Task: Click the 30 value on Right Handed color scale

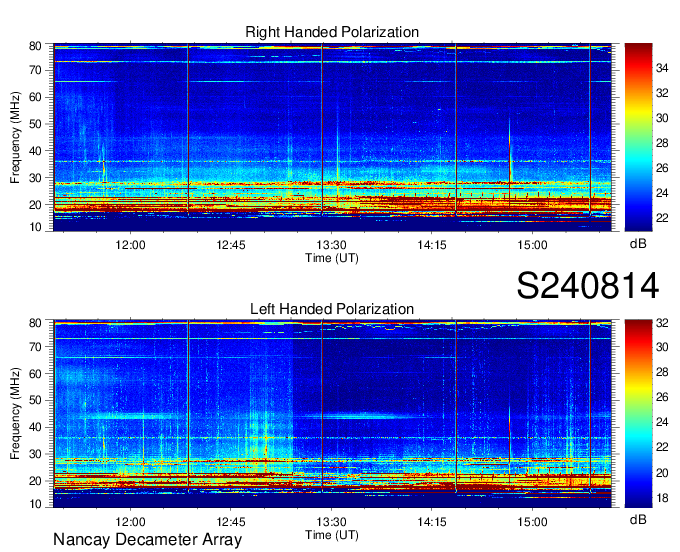Action: tap(662, 118)
